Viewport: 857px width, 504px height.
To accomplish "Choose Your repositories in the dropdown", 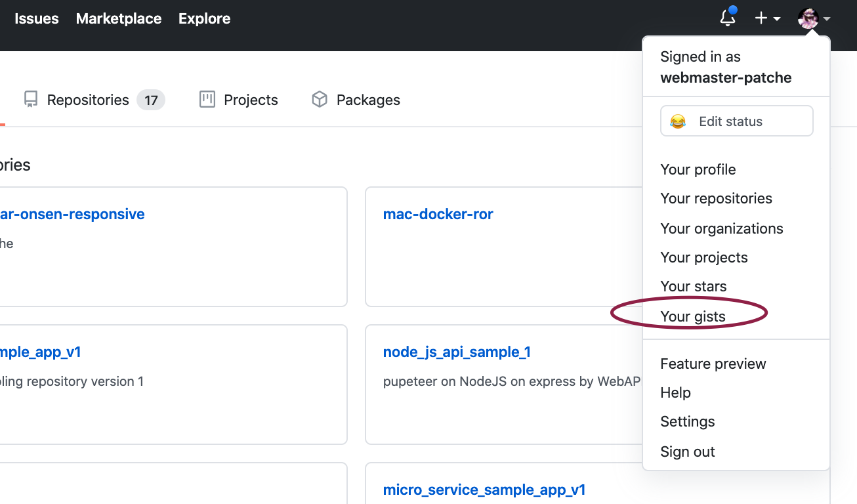I will pos(716,198).
